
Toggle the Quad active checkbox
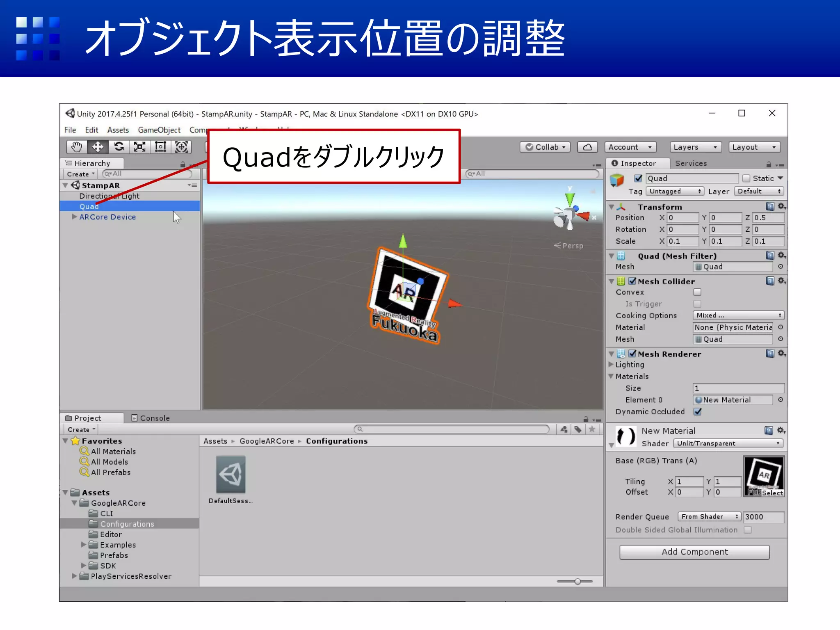638,178
